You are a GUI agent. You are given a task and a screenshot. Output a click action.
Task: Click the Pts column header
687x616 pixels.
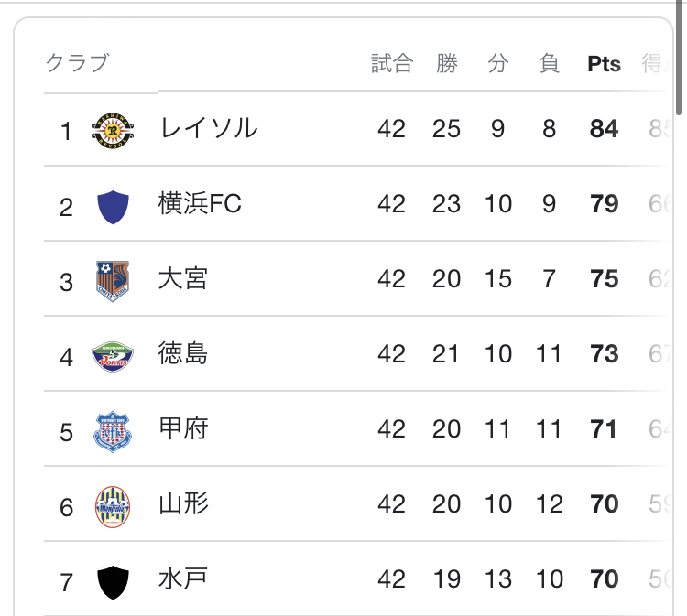point(604,64)
